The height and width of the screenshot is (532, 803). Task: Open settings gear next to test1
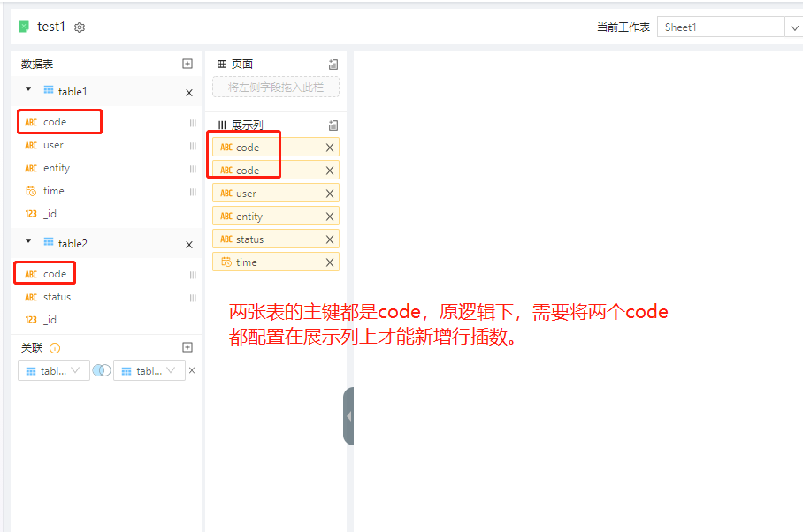tap(80, 27)
